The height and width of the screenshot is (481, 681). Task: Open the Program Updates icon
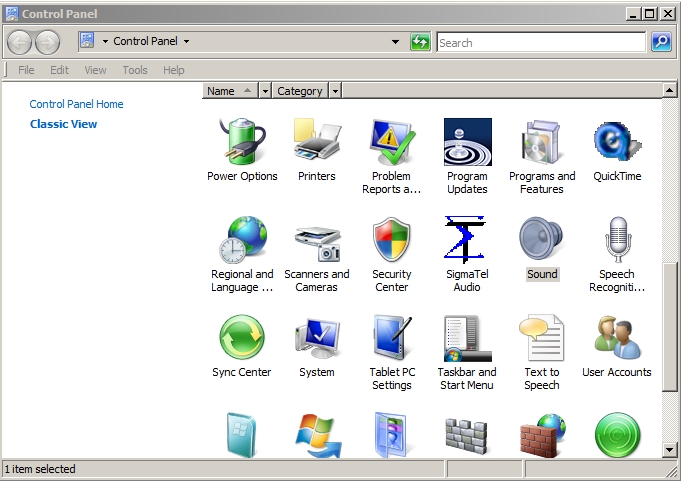tap(467, 142)
